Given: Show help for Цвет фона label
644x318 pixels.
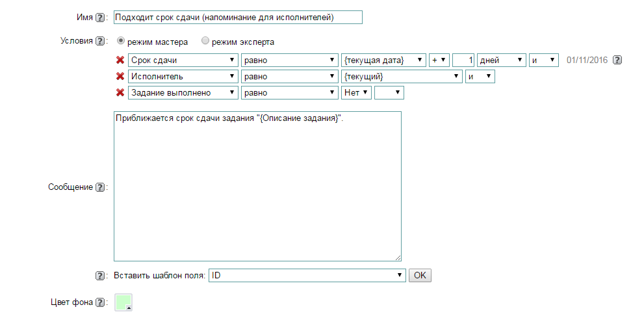Looking at the screenshot, I should point(99,302).
